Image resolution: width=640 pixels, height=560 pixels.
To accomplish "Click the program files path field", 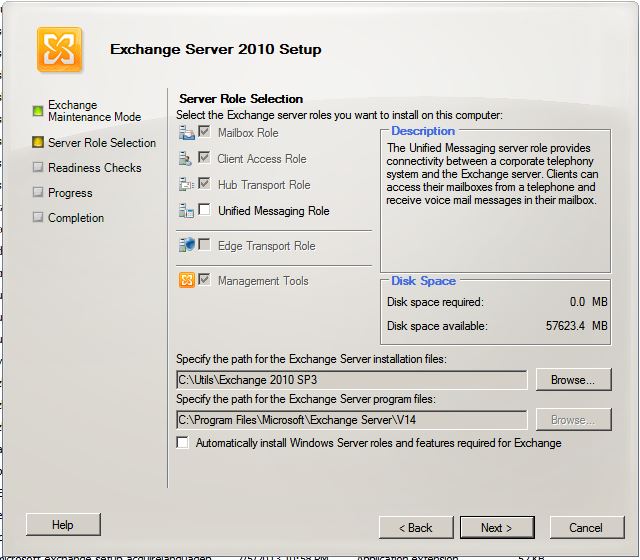I will coord(351,420).
